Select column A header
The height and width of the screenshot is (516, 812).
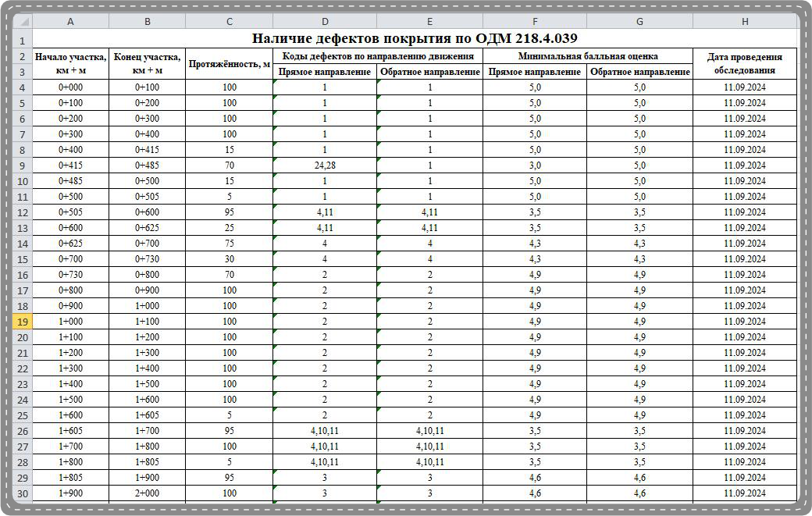(x=70, y=21)
